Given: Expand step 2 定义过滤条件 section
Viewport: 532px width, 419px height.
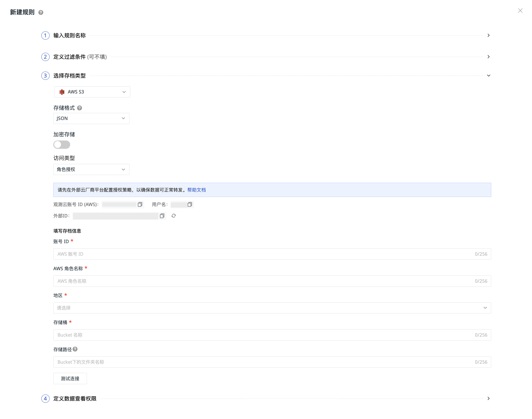Looking at the screenshot, I should pyautogui.click(x=488, y=57).
